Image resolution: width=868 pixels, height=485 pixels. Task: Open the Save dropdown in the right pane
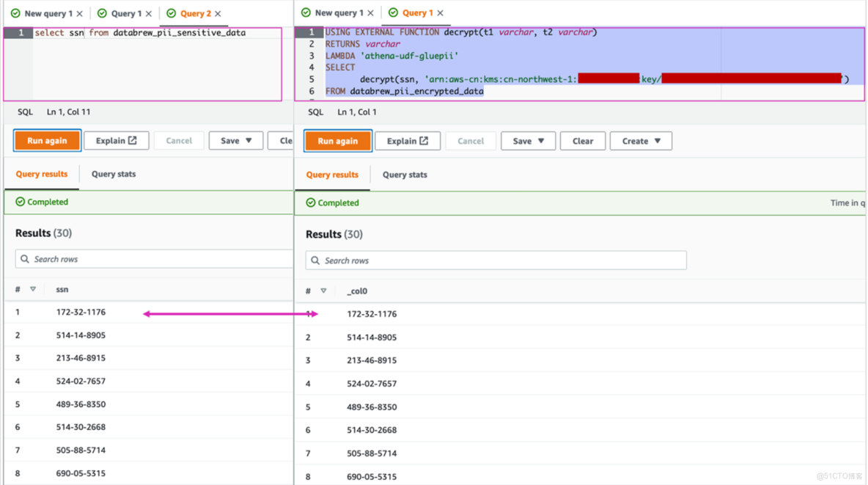[x=528, y=140]
